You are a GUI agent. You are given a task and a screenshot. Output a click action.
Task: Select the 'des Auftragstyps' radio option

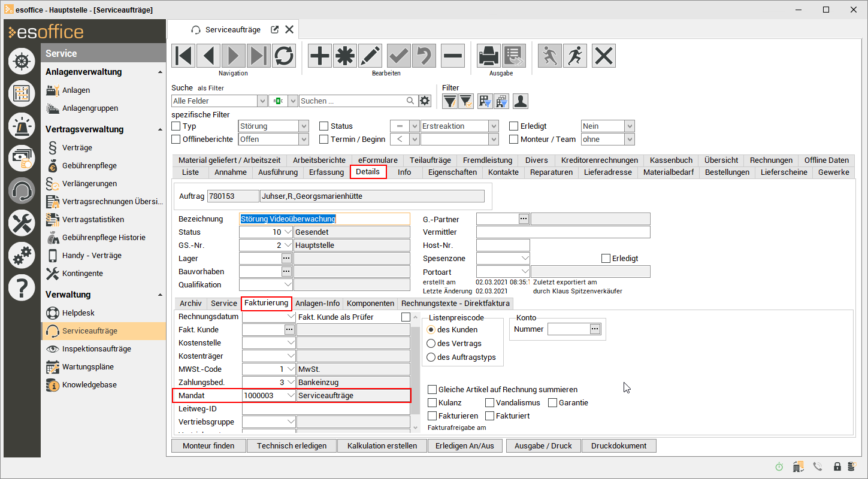pos(431,357)
